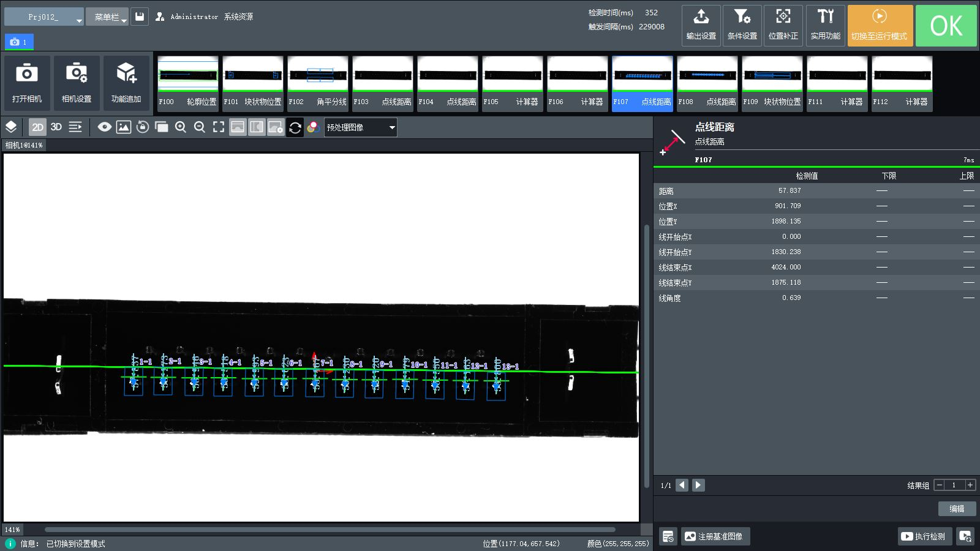
Task: Zoom out of the image view
Action: 200,127
